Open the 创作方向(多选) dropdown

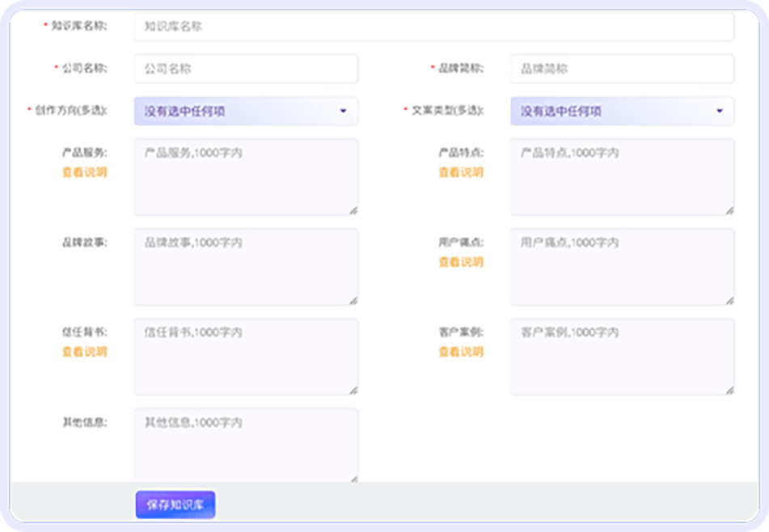[x=246, y=112]
